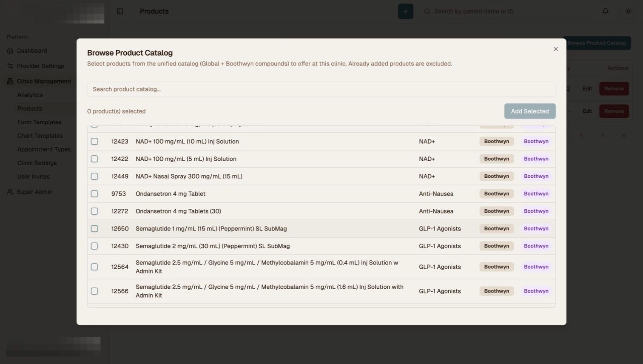This screenshot has height=364, width=643.
Task: Check the Semaglutide 2 mg/mL (30 mL) box
Action: [94, 246]
